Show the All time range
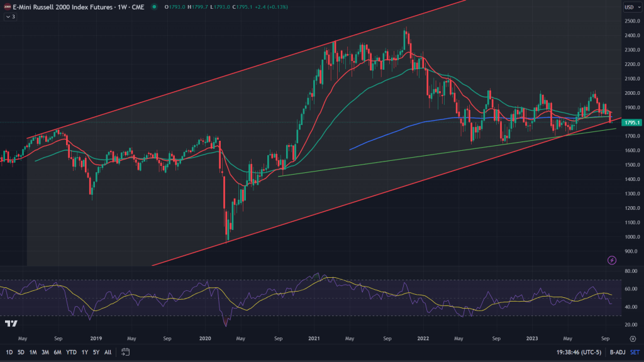 click(x=108, y=352)
